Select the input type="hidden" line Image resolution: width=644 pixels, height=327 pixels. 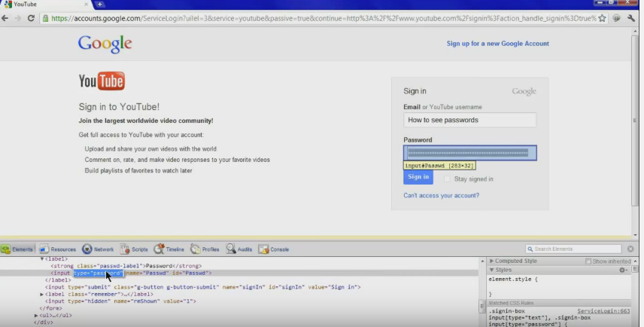click(x=120, y=301)
